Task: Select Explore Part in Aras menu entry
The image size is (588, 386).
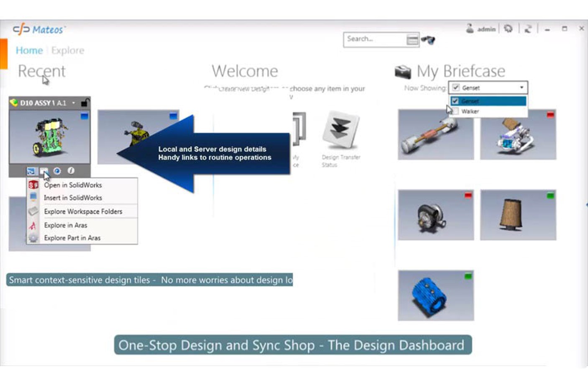Action: point(72,238)
